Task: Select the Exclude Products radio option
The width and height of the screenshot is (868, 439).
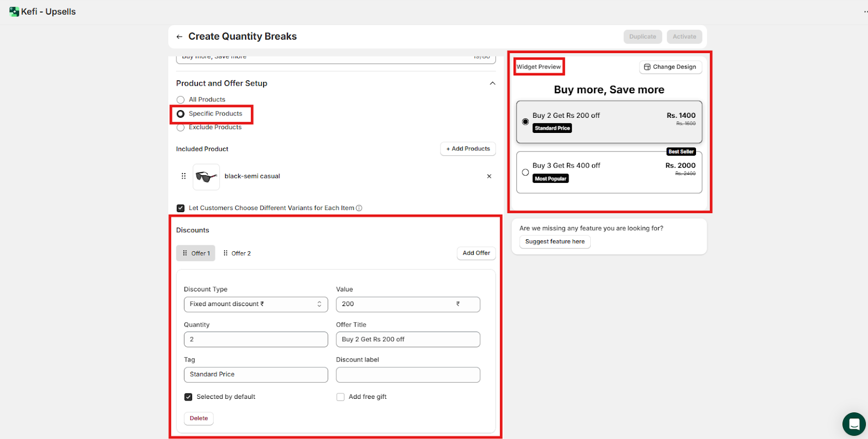Action: pyautogui.click(x=181, y=128)
